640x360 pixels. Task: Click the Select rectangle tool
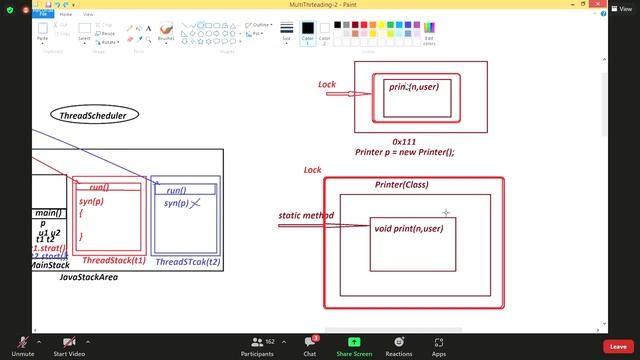[x=84, y=29]
